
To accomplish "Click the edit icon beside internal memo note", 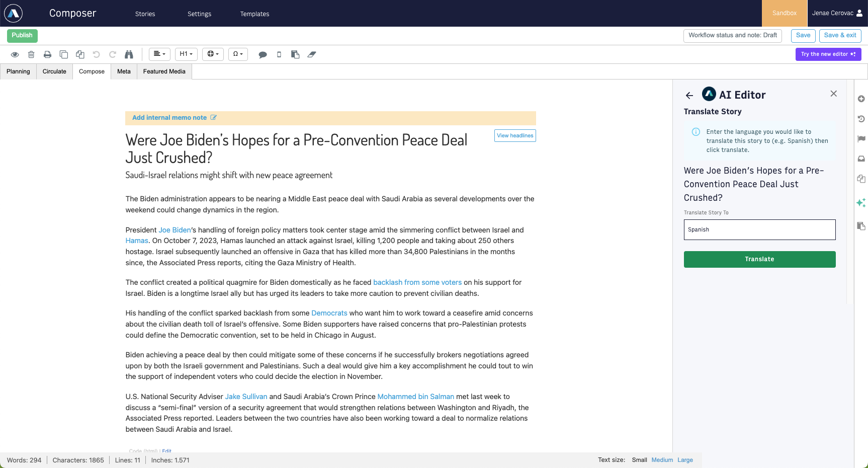I will (x=213, y=117).
